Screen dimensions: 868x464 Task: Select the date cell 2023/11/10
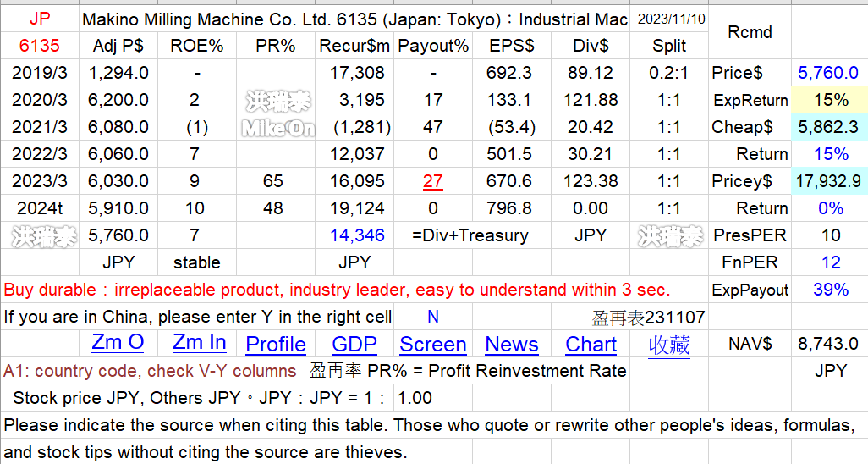pyautogui.click(x=671, y=19)
